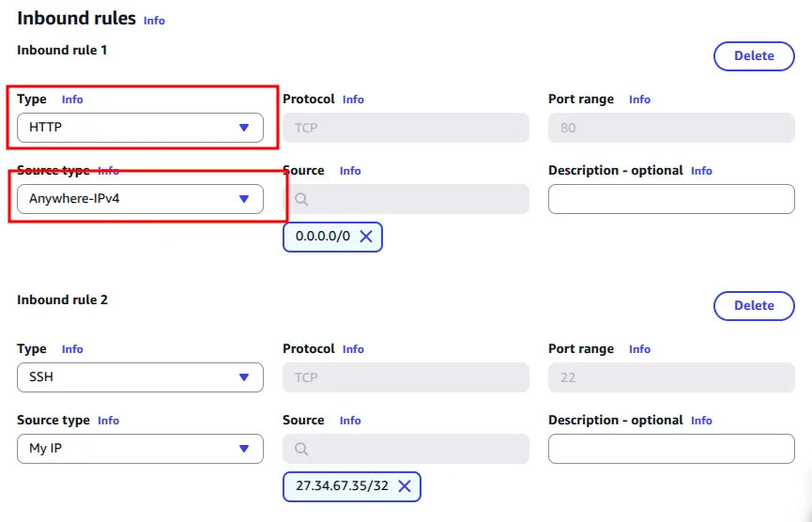Open Info link for Port range in rule 2
Image resolution: width=812 pixels, height=522 pixels.
pos(639,349)
